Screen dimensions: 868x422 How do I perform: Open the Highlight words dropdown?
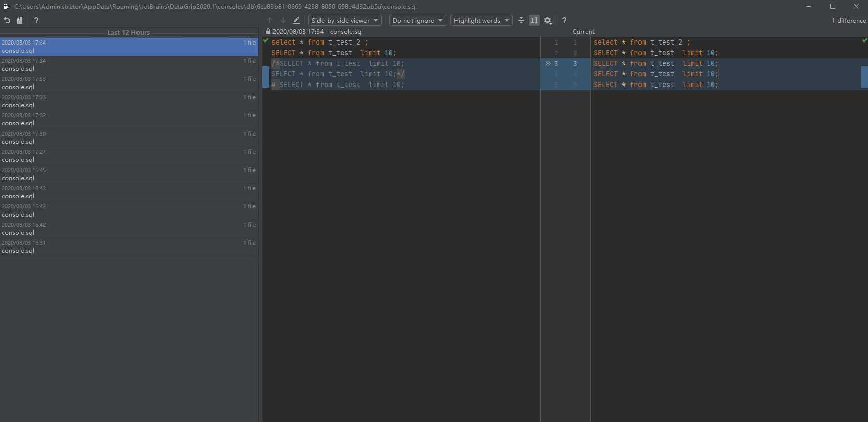[481, 20]
